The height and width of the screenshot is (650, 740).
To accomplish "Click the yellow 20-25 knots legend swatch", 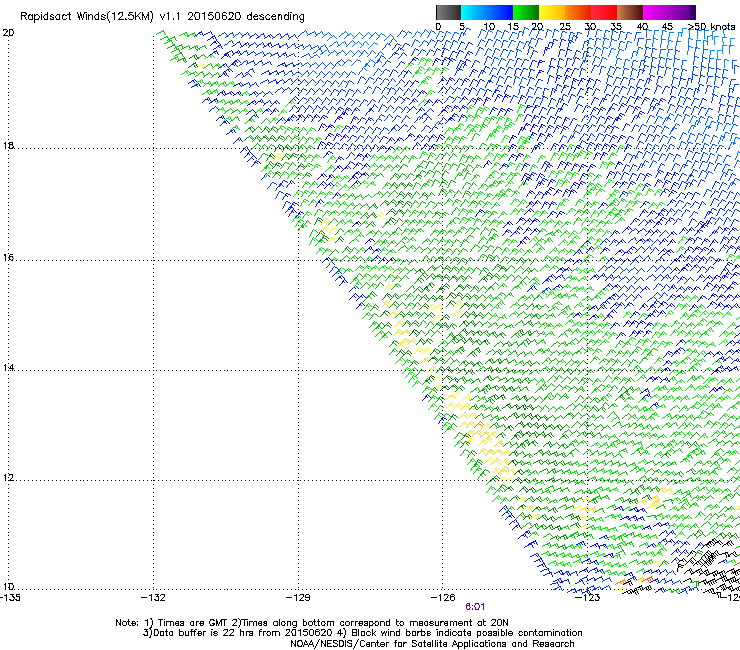I will pyautogui.click(x=552, y=12).
